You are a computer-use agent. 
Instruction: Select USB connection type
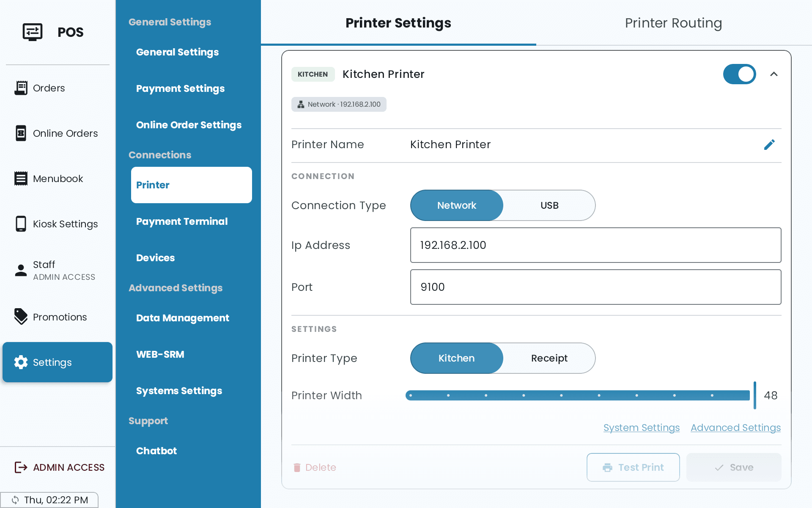549,205
